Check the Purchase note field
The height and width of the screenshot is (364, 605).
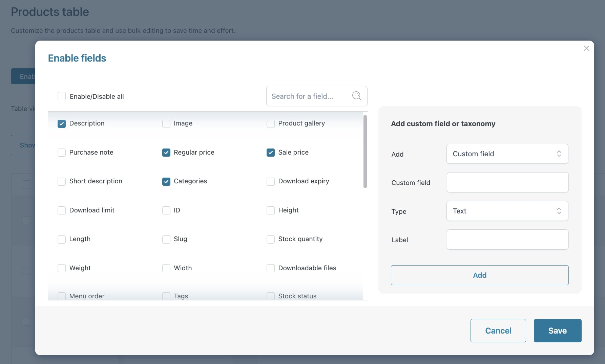point(62,153)
